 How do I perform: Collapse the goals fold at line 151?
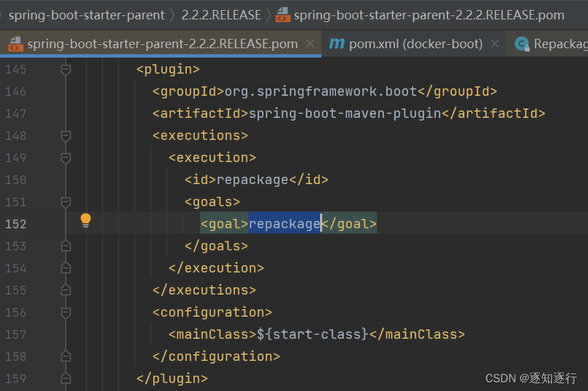66,202
